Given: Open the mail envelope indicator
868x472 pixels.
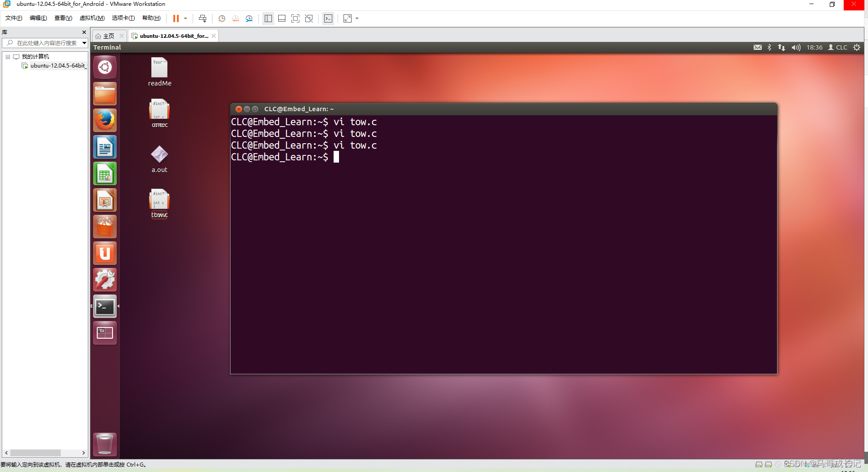Looking at the screenshot, I should click(758, 47).
